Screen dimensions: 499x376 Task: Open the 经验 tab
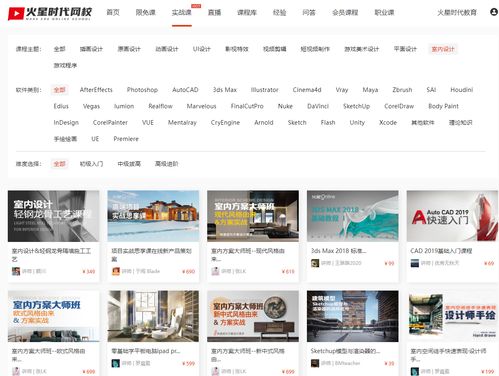point(279,12)
